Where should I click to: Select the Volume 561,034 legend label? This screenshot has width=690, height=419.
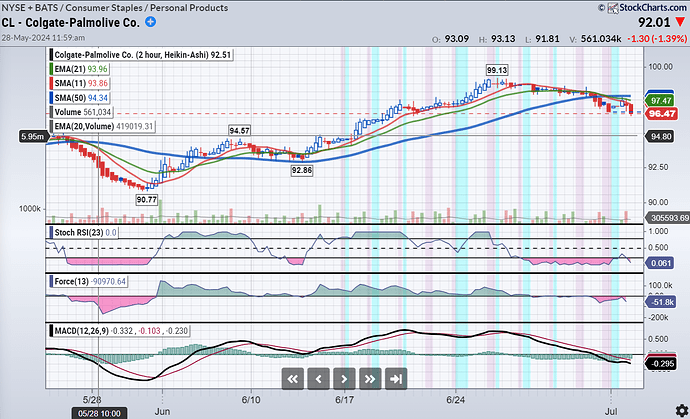(x=83, y=112)
